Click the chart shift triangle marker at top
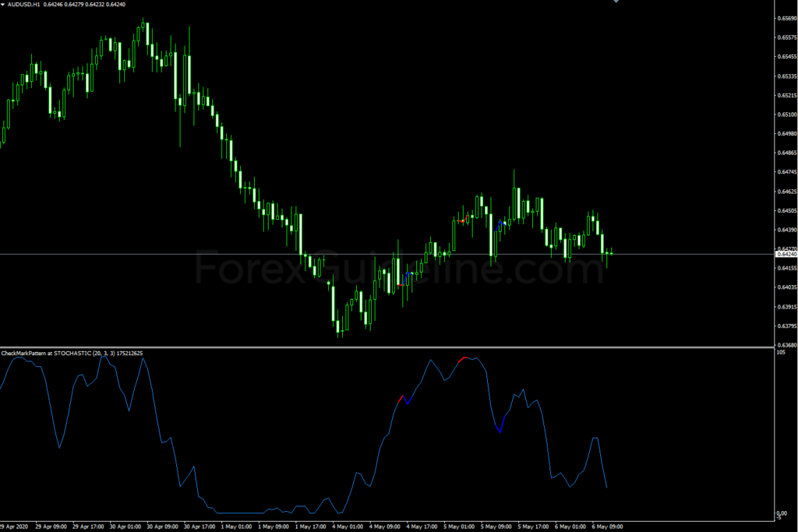 point(616,2)
